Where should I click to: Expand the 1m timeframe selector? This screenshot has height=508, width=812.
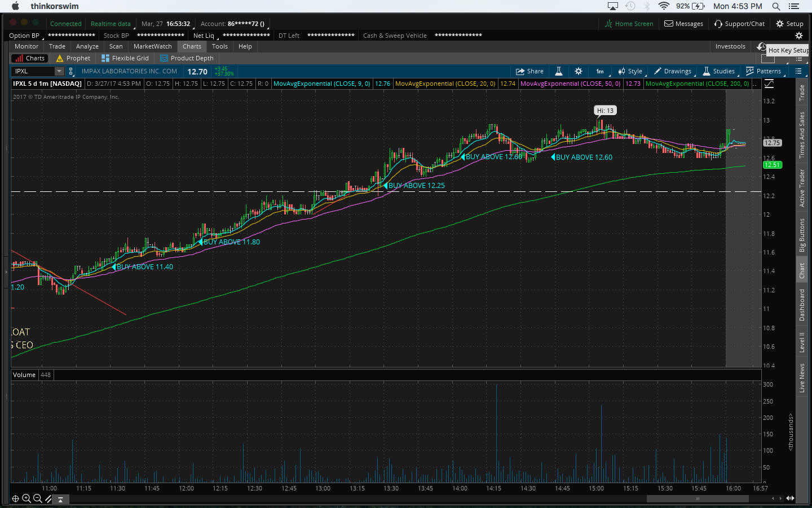600,71
